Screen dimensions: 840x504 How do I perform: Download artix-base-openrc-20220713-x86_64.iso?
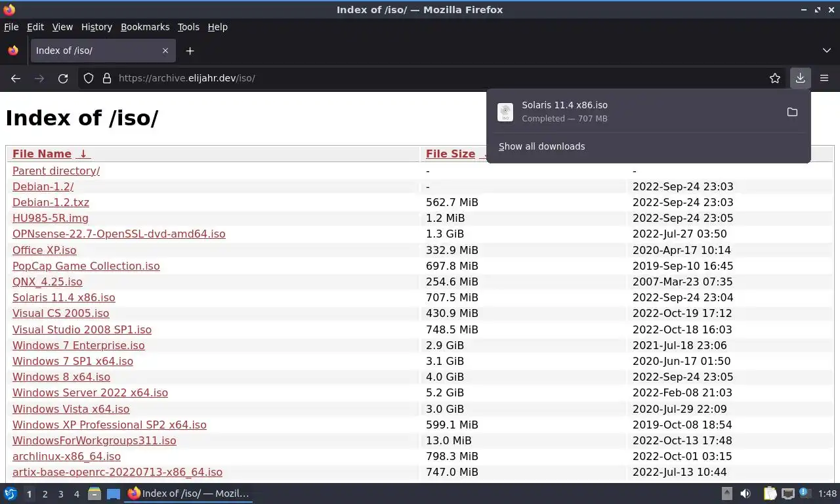117,472
